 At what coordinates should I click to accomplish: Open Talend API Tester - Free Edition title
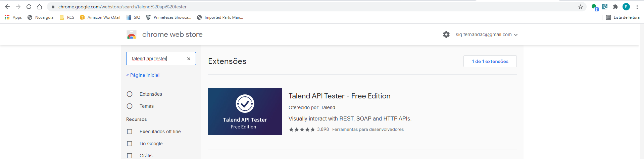pyautogui.click(x=339, y=96)
